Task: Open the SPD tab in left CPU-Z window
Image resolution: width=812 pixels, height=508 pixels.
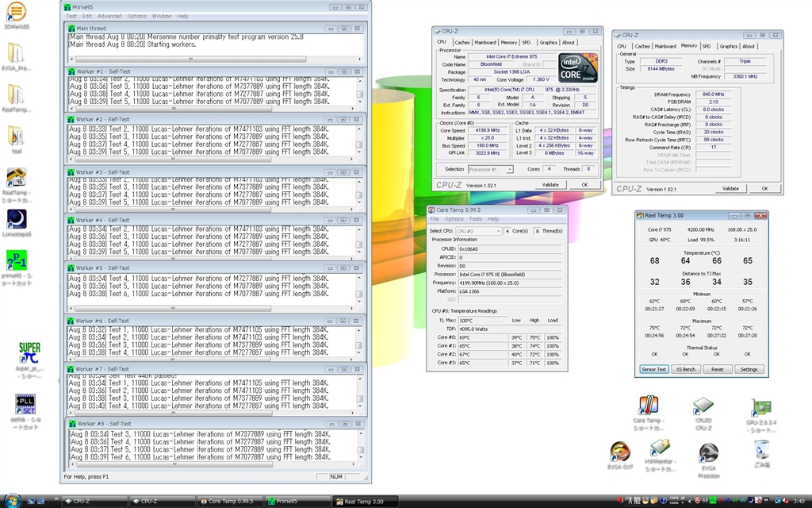Action: [x=527, y=43]
